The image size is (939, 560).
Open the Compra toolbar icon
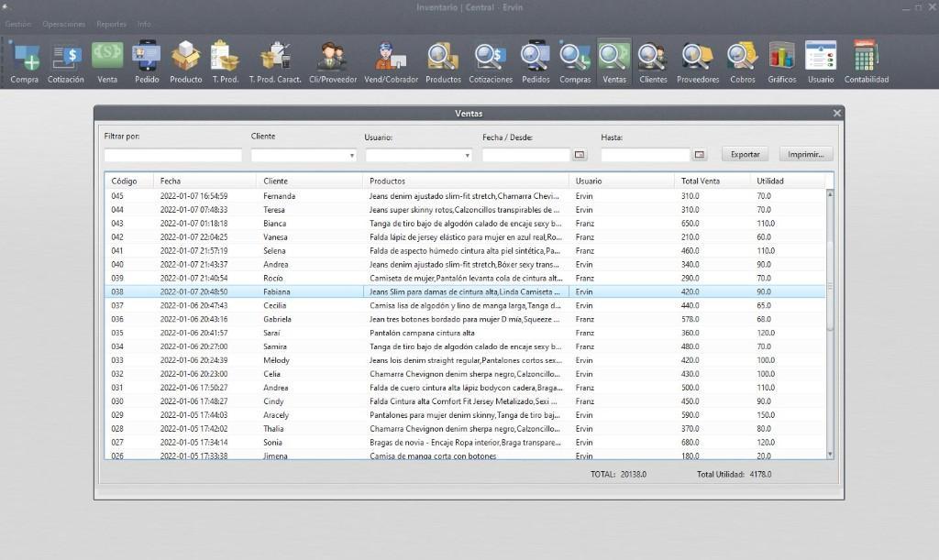(24, 62)
